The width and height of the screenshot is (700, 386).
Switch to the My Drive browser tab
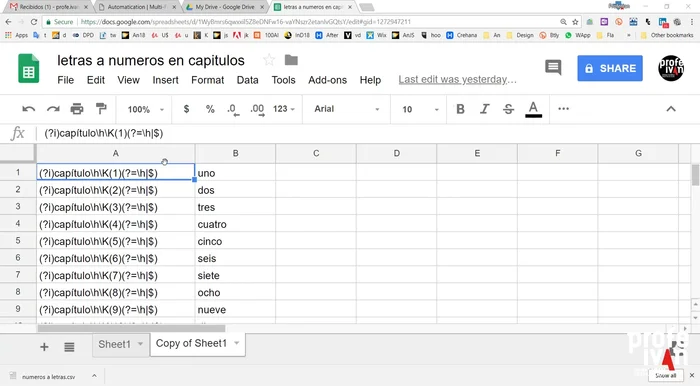(225, 7)
